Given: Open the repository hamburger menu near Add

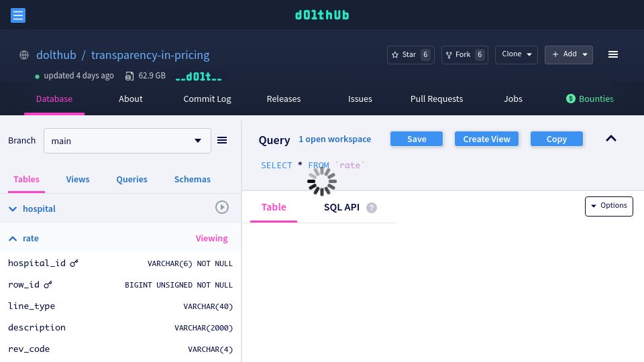Looking at the screenshot, I should pos(613,54).
